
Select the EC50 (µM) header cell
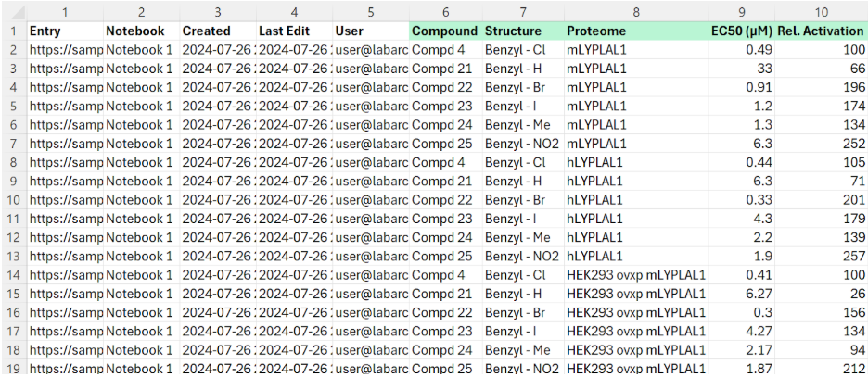click(741, 31)
